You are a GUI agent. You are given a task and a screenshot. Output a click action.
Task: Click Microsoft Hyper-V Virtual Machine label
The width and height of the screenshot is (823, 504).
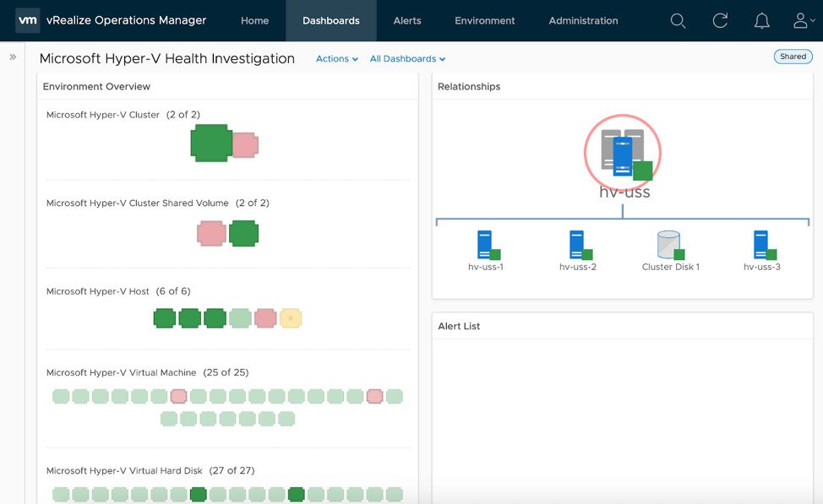click(121, 372)
